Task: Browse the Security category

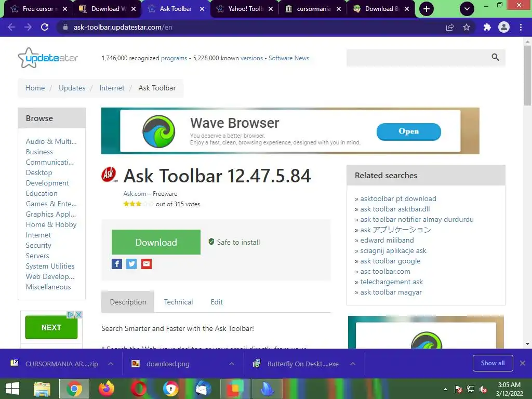Action: [38, 245]
